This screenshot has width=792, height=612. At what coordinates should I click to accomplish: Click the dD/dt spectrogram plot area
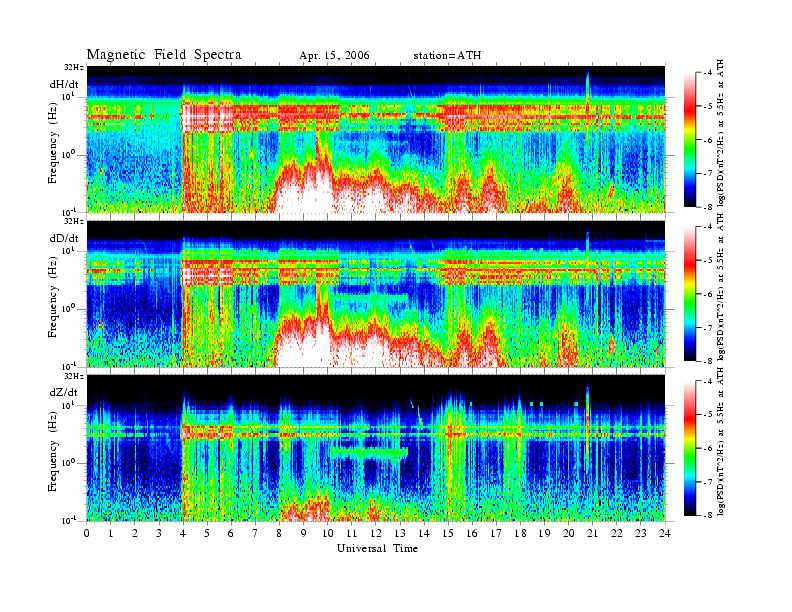[376, 293]
